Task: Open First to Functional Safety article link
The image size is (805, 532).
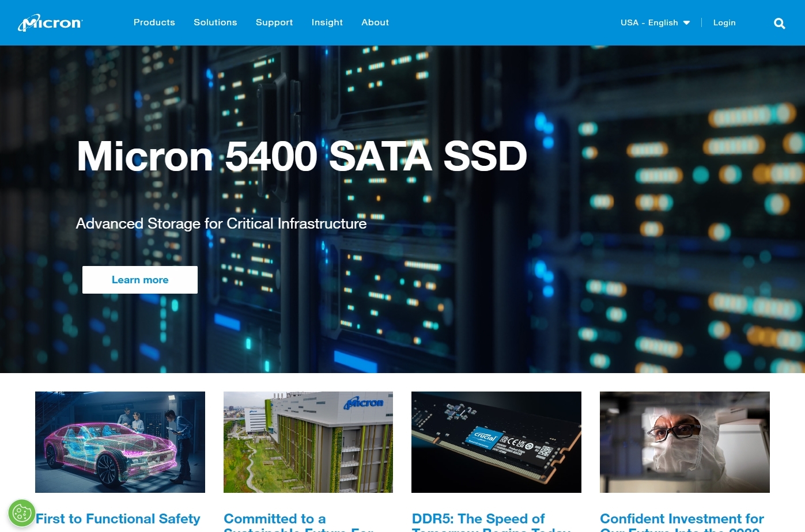Action: pyautogui.click(x=118, y=519)
